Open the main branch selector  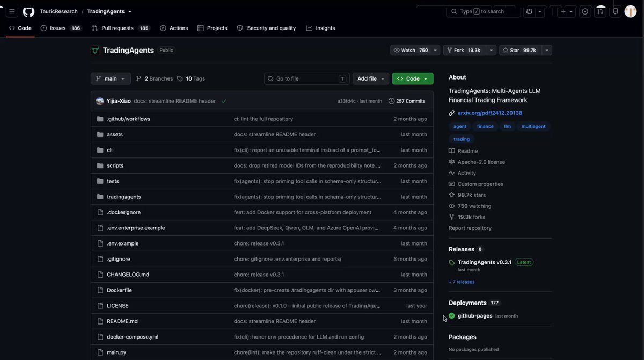111,78
